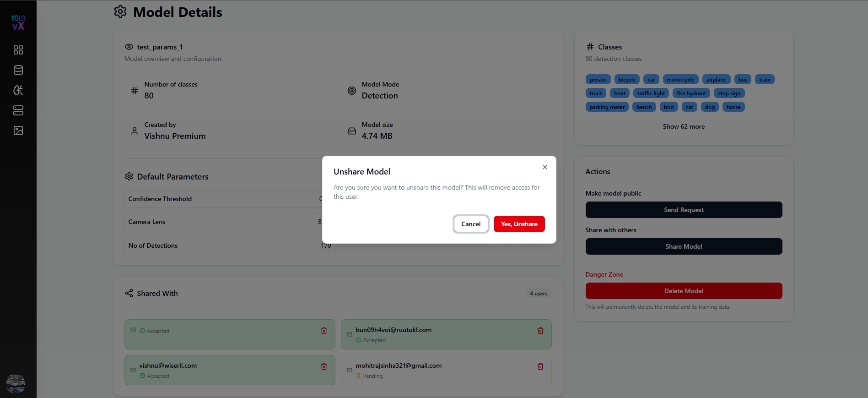The image size is (868, 398).
Task: Confirm with Yes, Unshare button
Action: pos(519,224)
